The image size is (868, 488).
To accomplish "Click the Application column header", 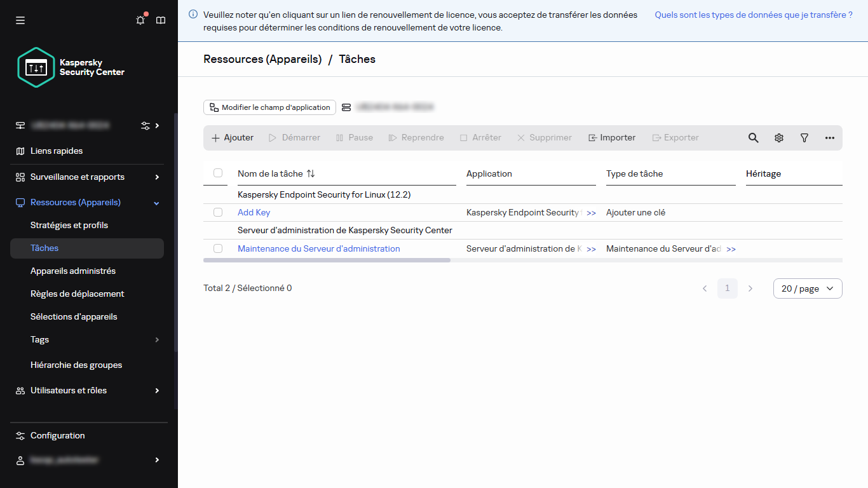I will (x=489, y=173).
